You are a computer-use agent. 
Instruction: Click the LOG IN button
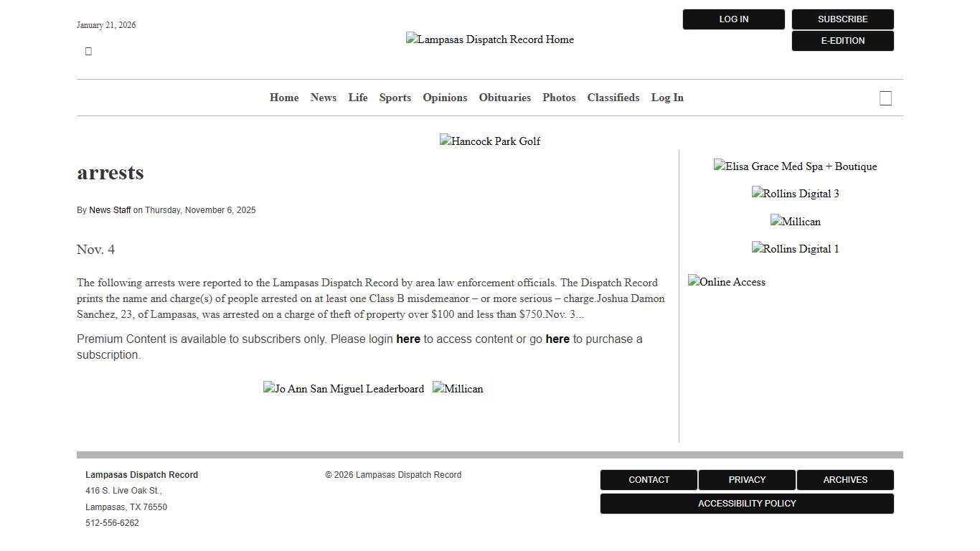click(x=733, y=19)
